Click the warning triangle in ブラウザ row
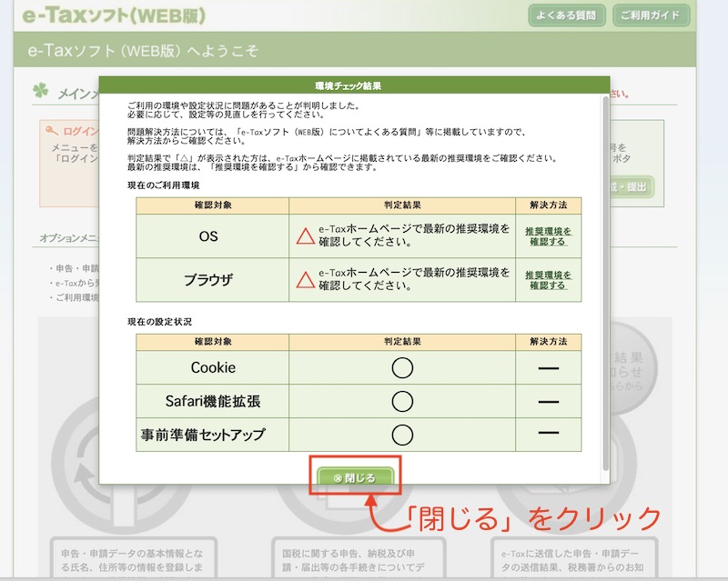The height and width of the screenshot is (581, 728). pos(306,280)
